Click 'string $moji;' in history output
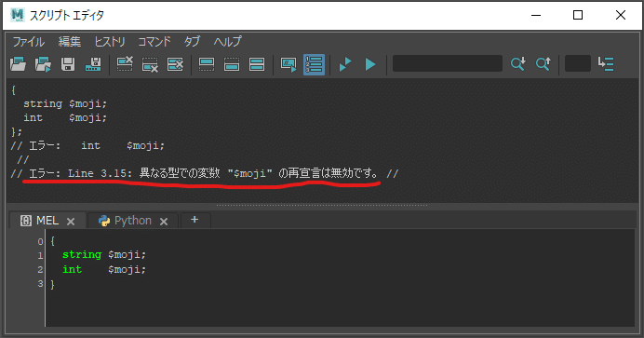Screen dimensions: 644x338 [65, 104]
